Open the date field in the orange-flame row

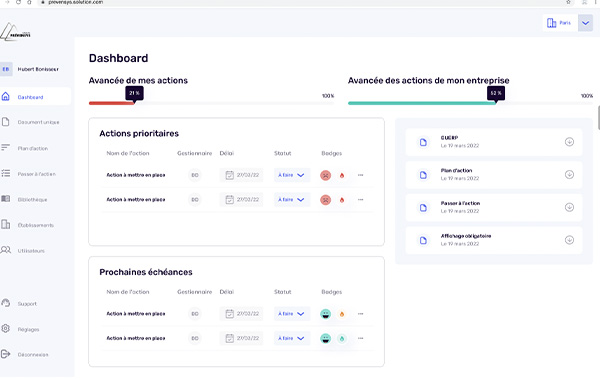241,314
